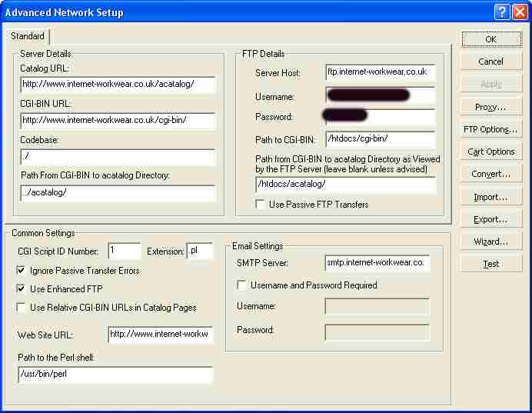The height and width of the screenshot is (413, 532).
Task: Select the SMTP Server input field
Action: [x=377, y=263]
